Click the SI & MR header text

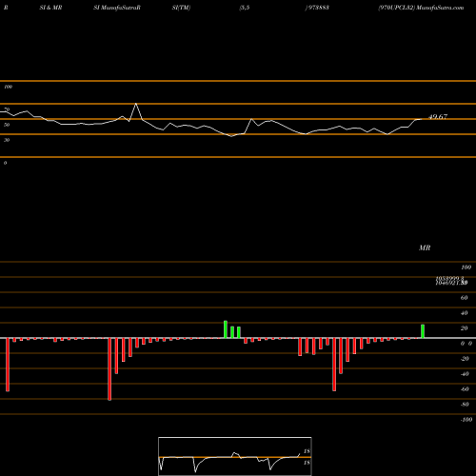tap(50, 8)
